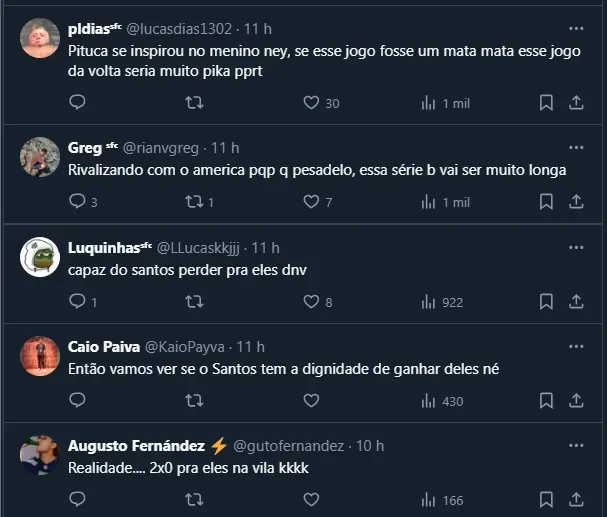Open Augusto Fernández profile name
Image resolution: width=607 pixels, height=517 pixels.
click(136, 445)
